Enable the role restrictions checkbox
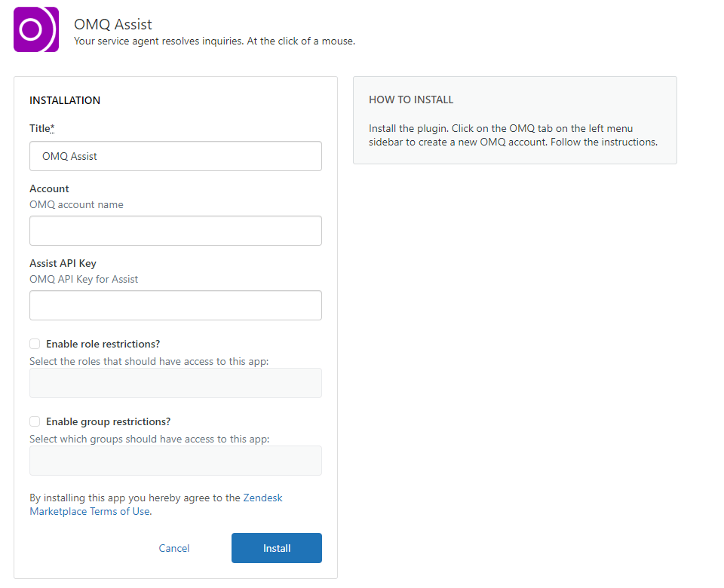 click(35, 344)
